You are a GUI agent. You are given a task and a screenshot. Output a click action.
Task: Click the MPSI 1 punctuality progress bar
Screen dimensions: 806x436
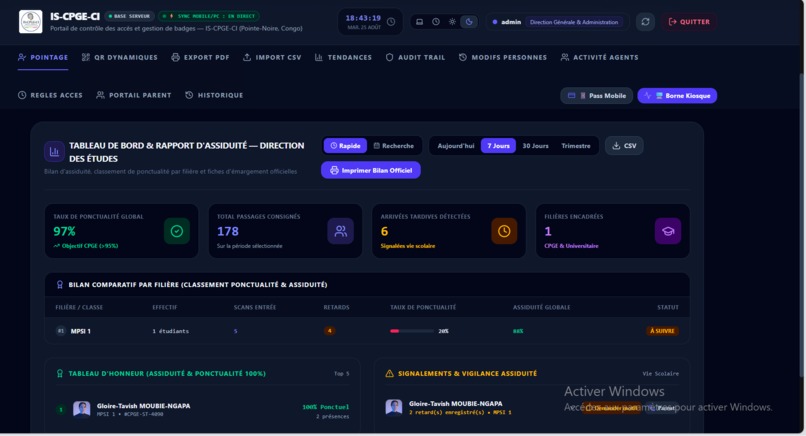(411, 331)
